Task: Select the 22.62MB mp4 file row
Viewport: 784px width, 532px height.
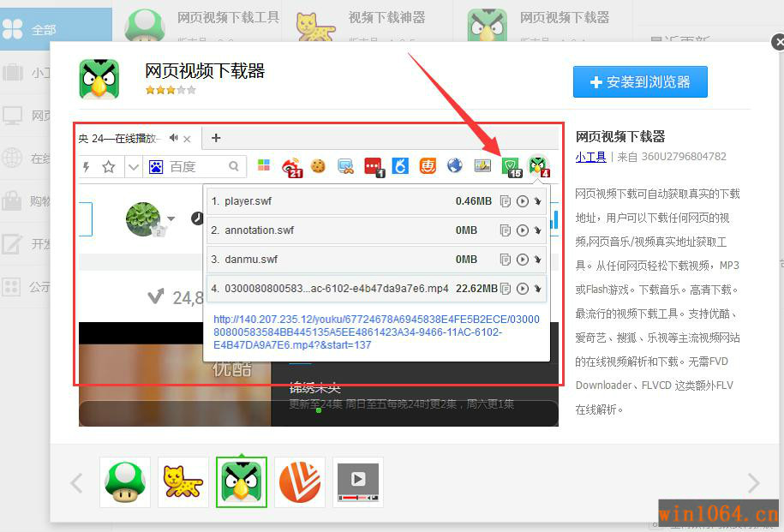Action: [376, 289]
